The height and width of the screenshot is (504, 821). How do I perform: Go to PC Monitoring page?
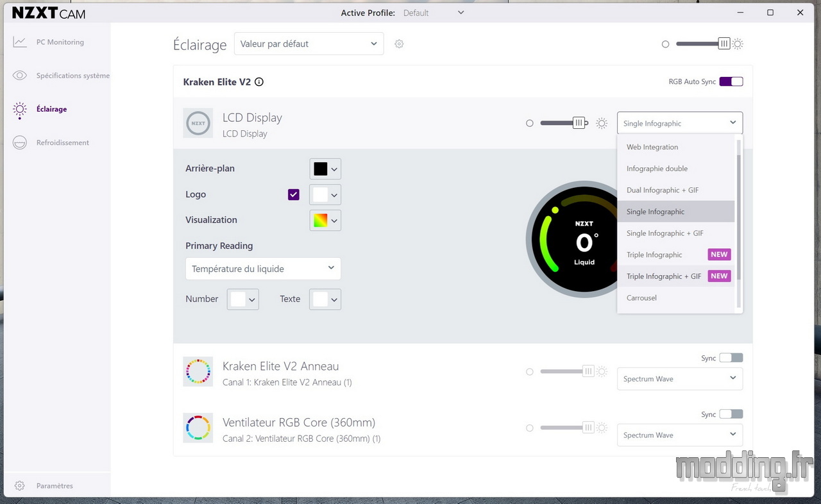pyautogui.click(x=60, y=42)
